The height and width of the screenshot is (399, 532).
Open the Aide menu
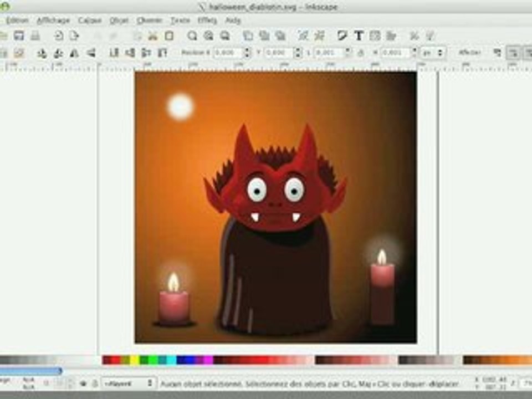point(233,21)
